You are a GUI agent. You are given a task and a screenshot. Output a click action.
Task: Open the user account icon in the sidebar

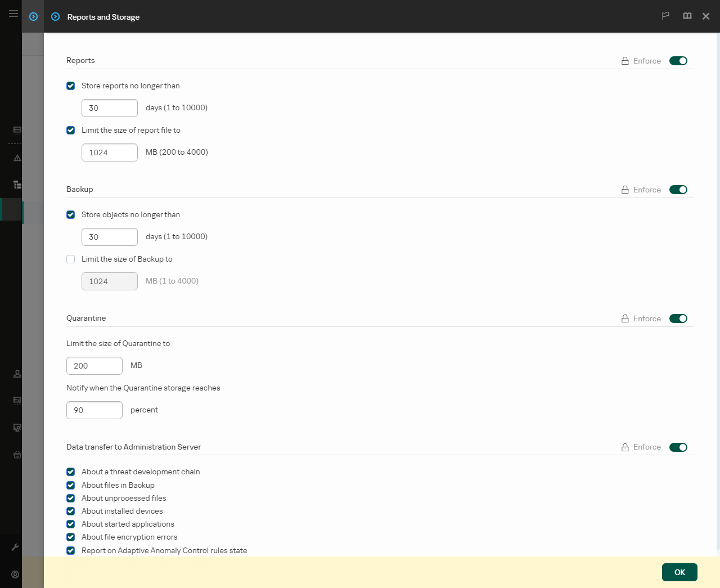17,373
